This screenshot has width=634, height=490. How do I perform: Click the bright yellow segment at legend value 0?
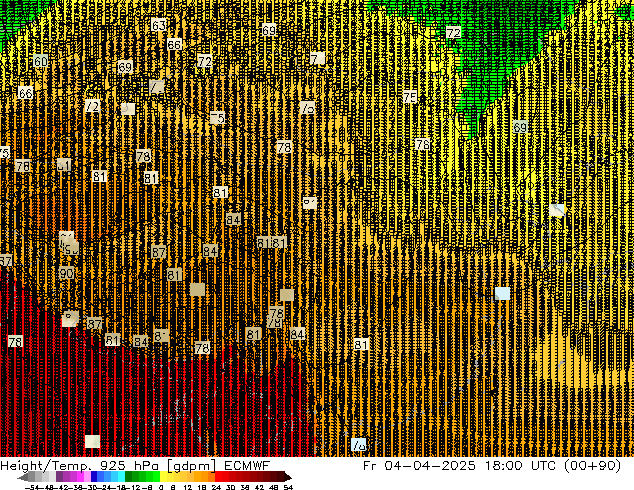[163, 477]
